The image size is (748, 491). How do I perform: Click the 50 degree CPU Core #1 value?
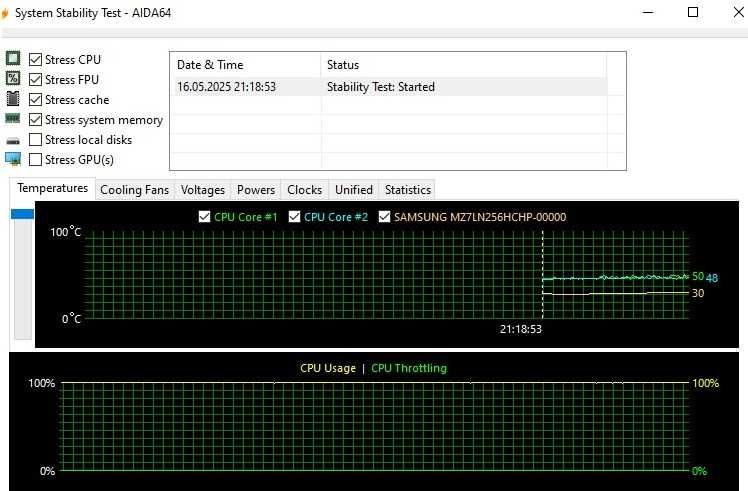(698, 276)
